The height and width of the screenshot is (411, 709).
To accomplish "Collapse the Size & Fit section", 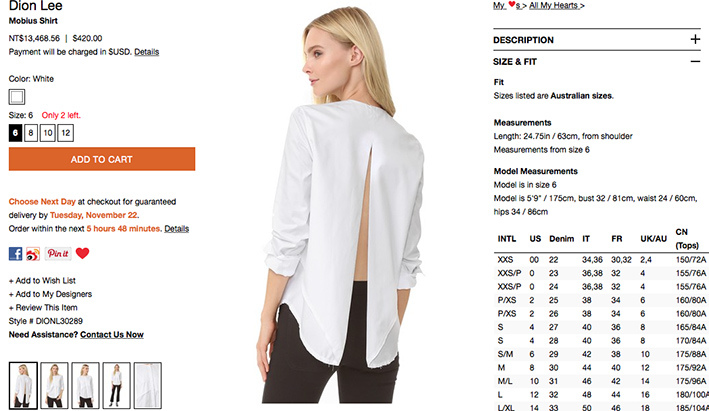I will (695, 61).
